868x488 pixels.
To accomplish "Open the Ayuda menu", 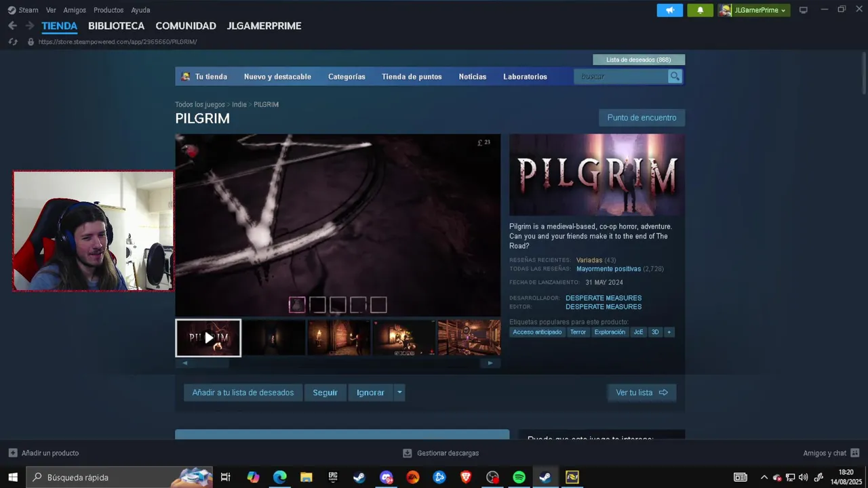I will pyautogui.click(x=140, y=10).
